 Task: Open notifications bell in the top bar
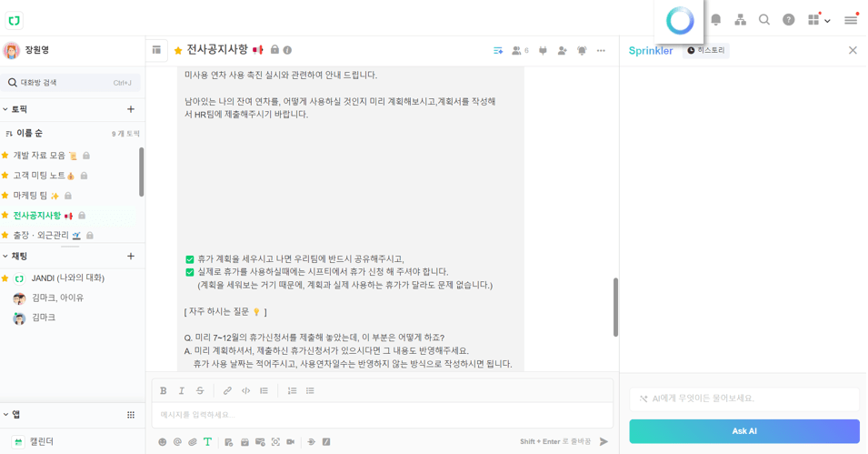click(x=716, y=20)
